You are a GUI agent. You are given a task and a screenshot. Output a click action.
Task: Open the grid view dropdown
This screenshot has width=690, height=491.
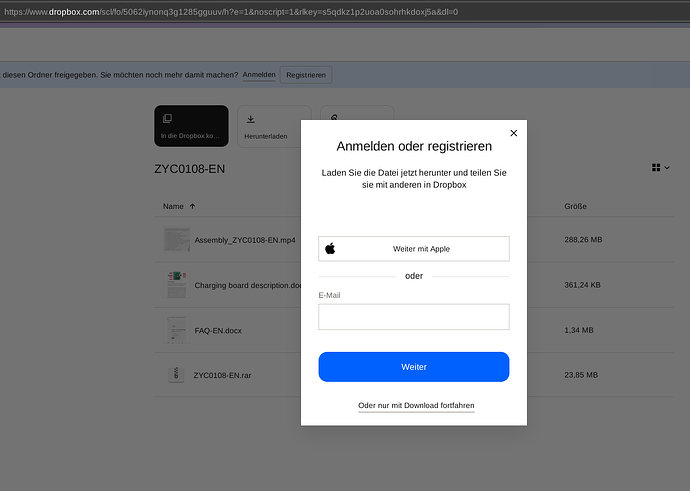[x=661, y=168]
